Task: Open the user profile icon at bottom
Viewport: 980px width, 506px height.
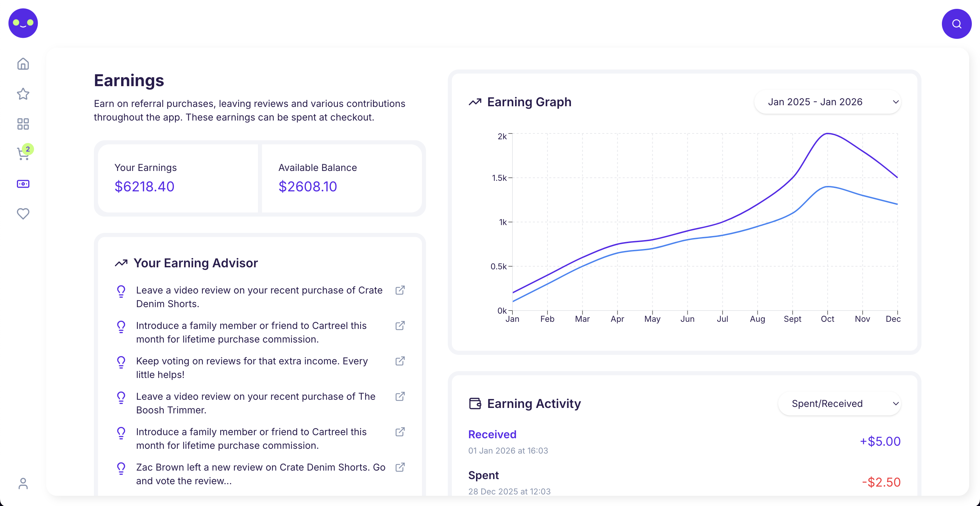Action: pyautogui.click(x=23, y=484)
